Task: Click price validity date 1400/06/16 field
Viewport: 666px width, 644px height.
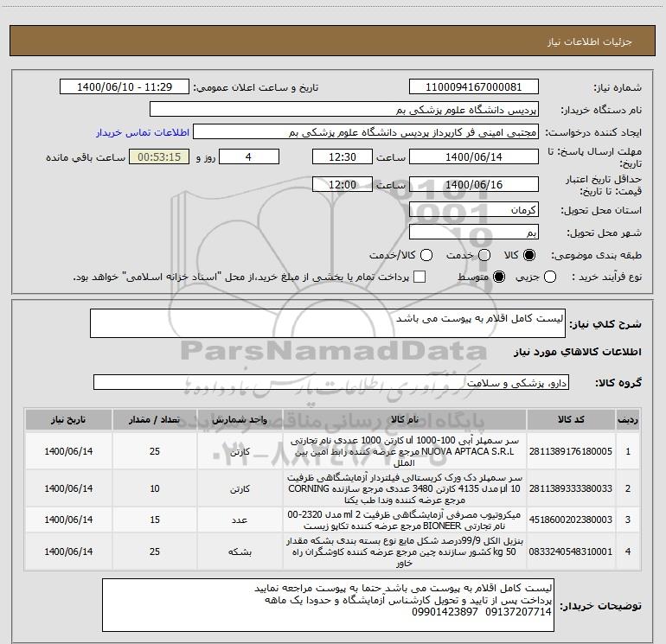Action: click(x=474, y=184)
